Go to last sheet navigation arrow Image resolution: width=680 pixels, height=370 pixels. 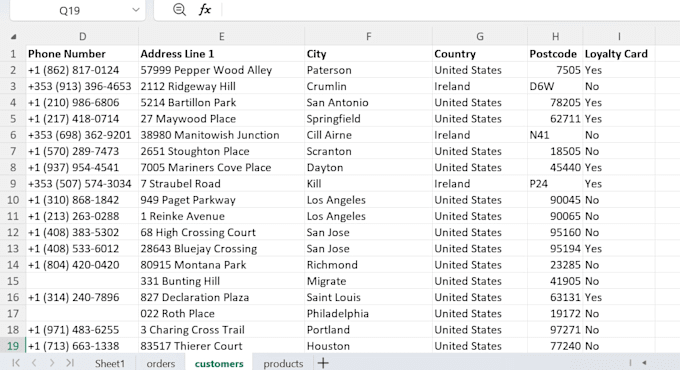pyautogui.click(x=70, y=363)
